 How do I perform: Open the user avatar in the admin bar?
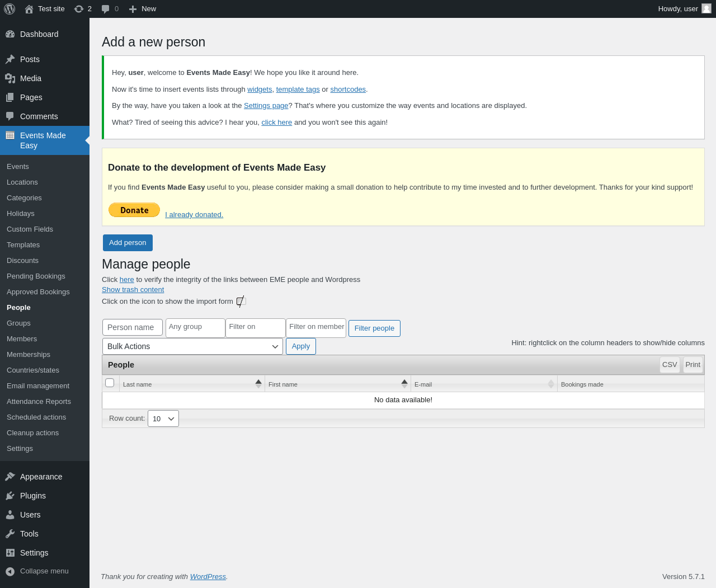pos(706,8)
